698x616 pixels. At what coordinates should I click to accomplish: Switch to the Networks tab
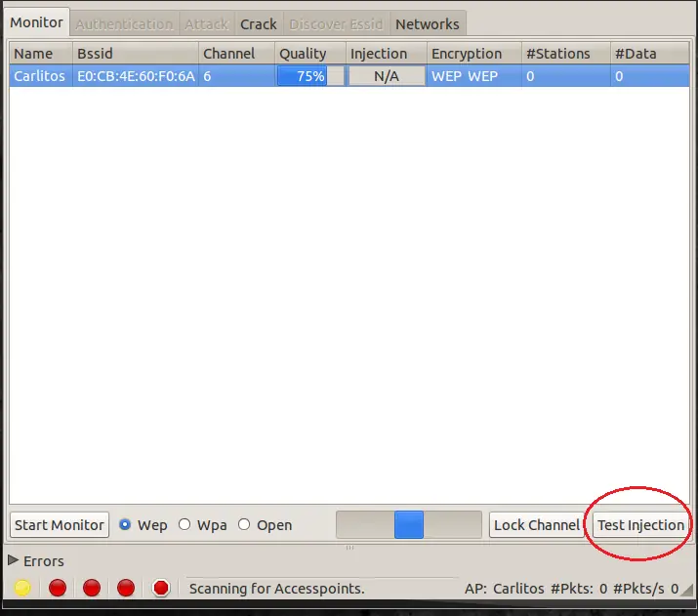pos(428,24)
